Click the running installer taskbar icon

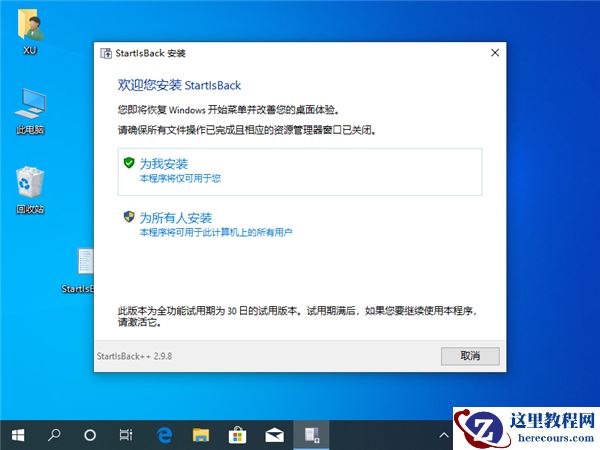(311, 435)
